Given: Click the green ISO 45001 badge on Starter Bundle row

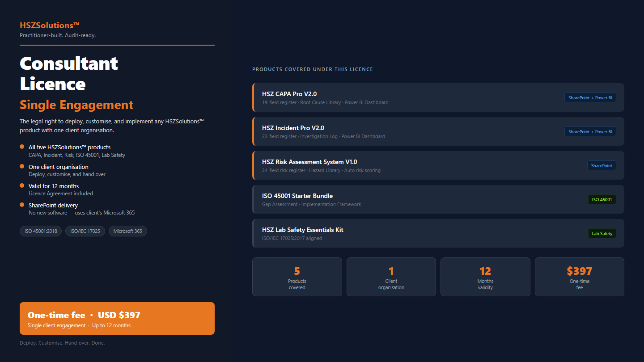Looking at the screenshot, I should point(602,199).
